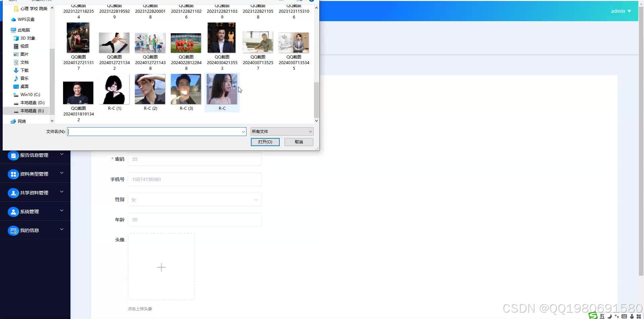Open 文档 folder in tree
The height and width of the screenshot is (319, 644).
pyautogui.click(x=21, y=62)
